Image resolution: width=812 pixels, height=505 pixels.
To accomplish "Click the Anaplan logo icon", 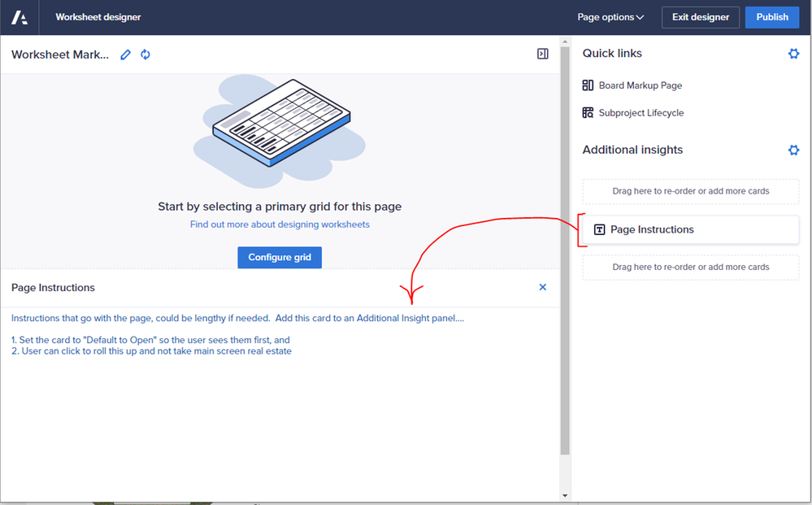I will tap(20, 17).
